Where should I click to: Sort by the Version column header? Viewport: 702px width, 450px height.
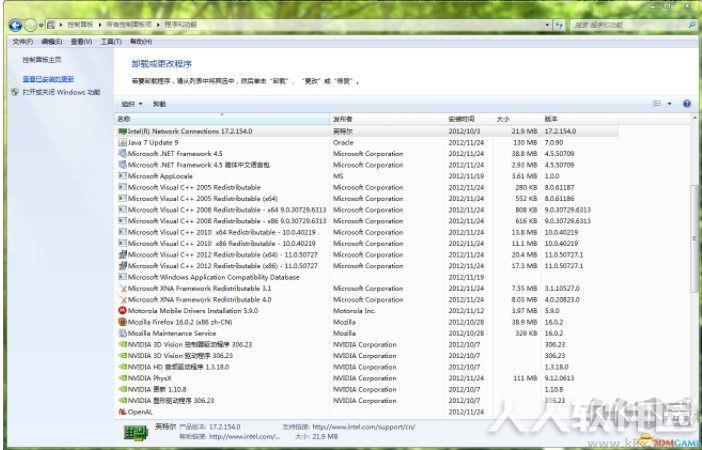(580, 119)
